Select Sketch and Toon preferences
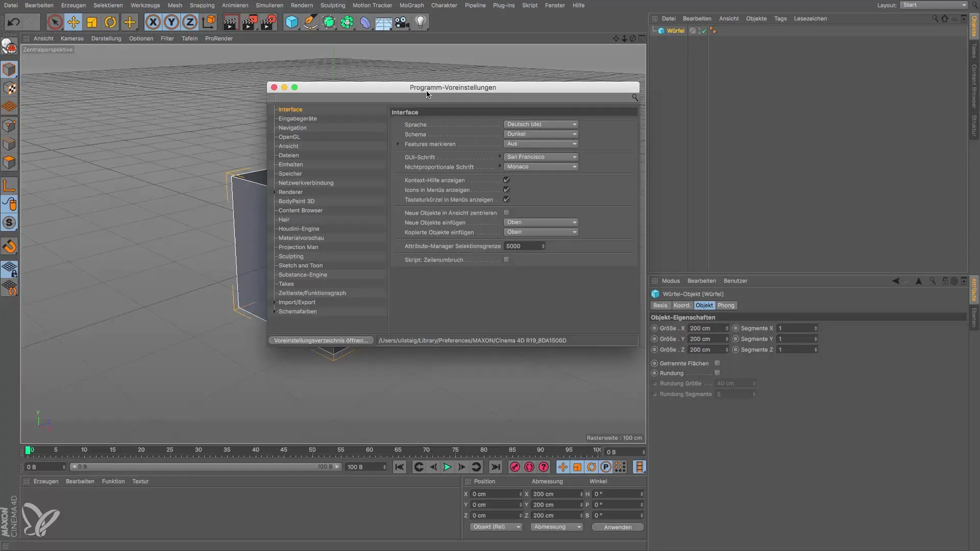The image size is (980, 551). 301,266
